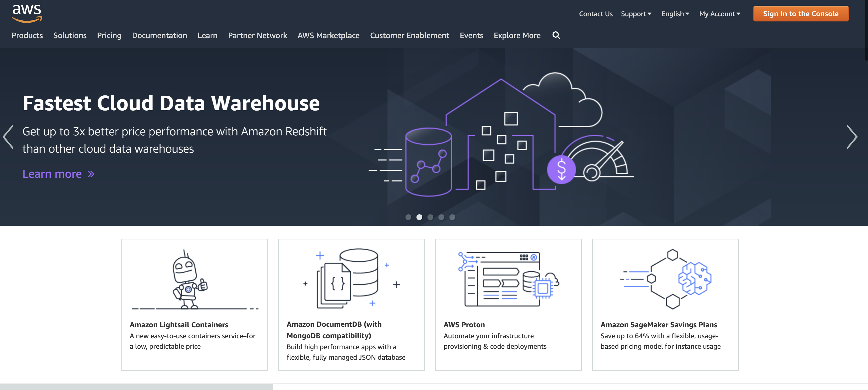Select the fourth carousel indicator dot
Image resolution: width=868 pixels, height=390 pixels.
pos(441,217)
